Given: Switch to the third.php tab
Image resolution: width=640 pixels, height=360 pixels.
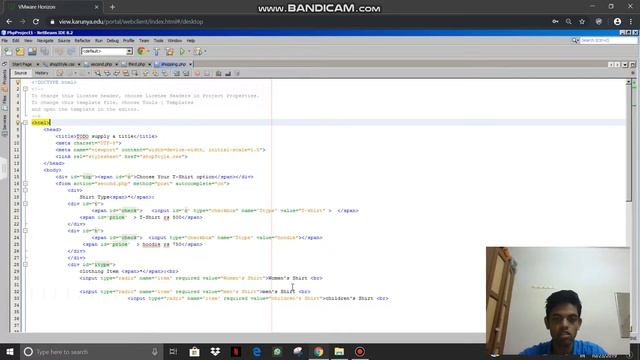Looking at the screenshot, I should pos(136,64).
